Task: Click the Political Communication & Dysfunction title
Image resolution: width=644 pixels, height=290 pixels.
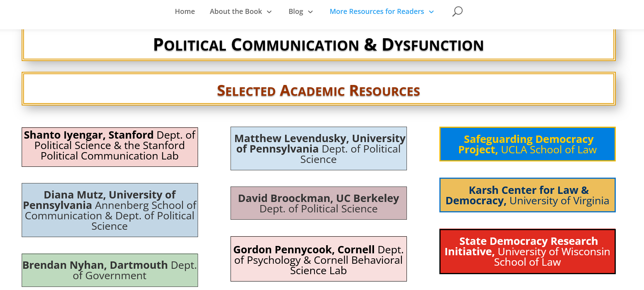Action: point(318,45)
